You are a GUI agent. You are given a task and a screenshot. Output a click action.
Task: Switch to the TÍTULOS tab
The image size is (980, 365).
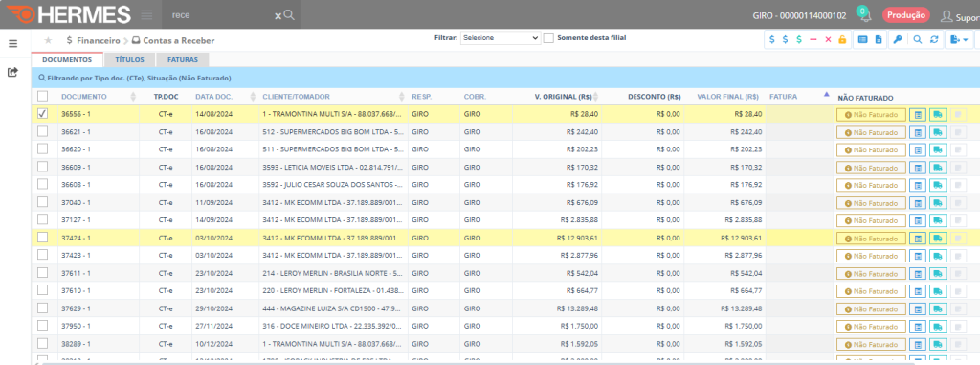click(x=129, y=60)
